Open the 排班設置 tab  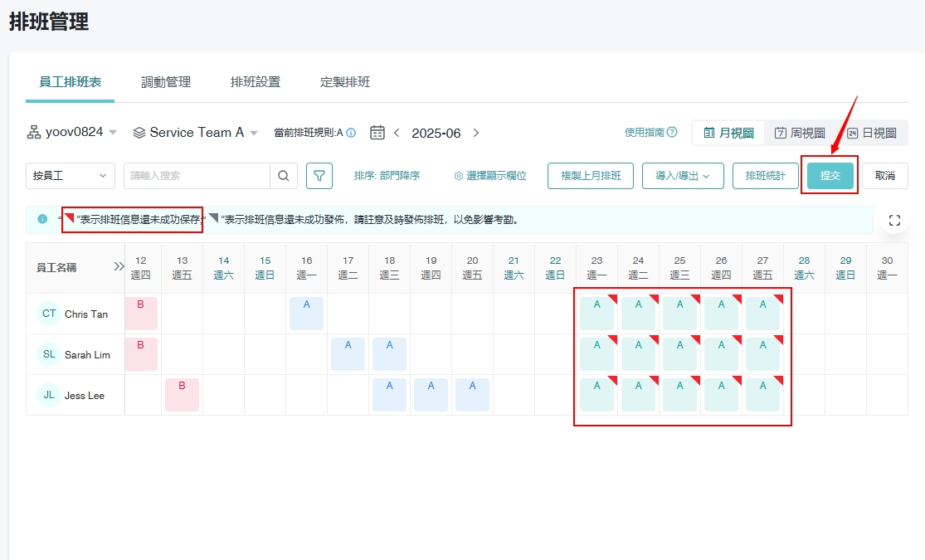point(256,82)
